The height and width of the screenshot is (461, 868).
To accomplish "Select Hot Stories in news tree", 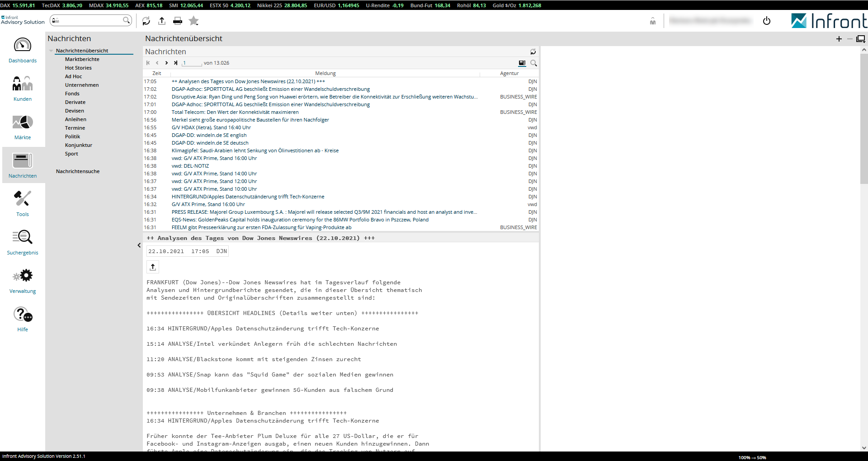I will pos(78,68).
